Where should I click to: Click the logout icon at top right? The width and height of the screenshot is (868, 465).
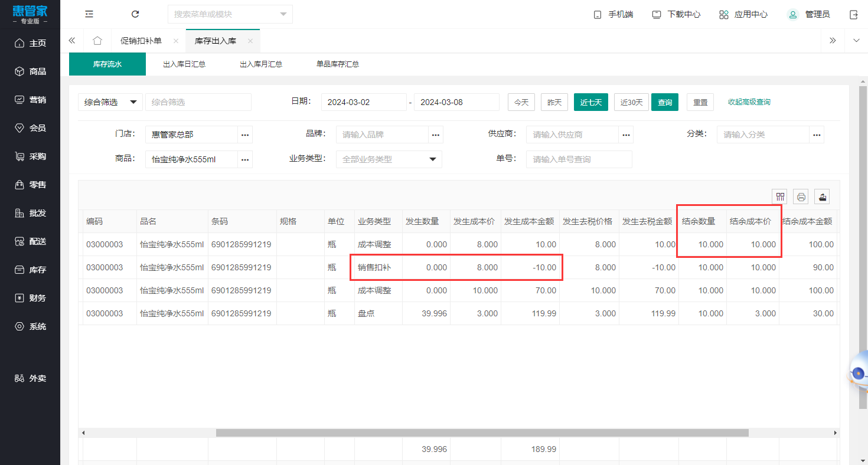pyautogui.click(x=853, y=14)
